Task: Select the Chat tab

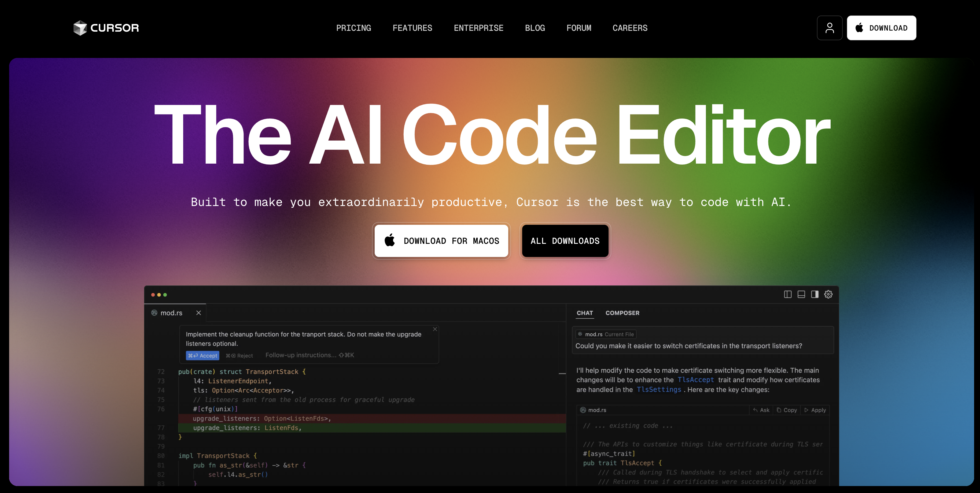Action: (x=584, y=313)
